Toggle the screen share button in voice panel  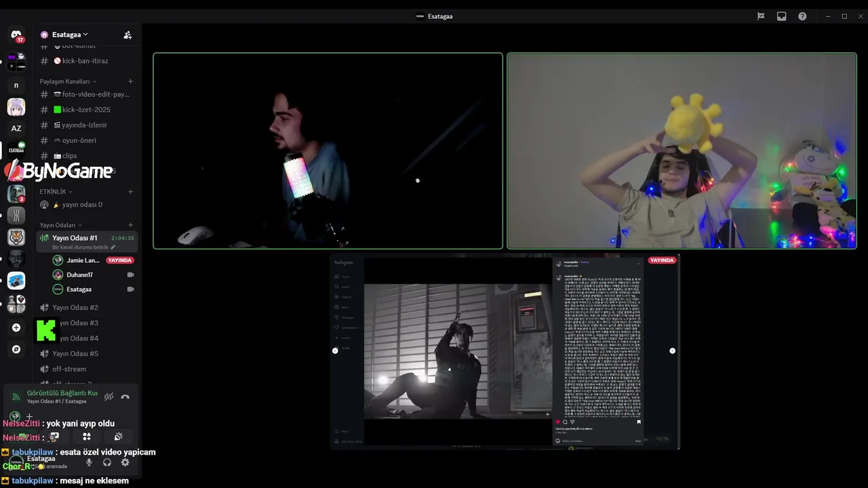click(x=54, y=436)
